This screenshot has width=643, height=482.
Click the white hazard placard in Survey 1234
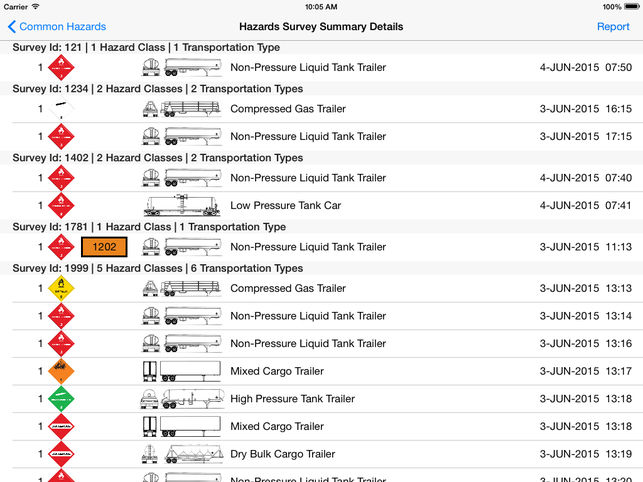click(x=62, y=109)
